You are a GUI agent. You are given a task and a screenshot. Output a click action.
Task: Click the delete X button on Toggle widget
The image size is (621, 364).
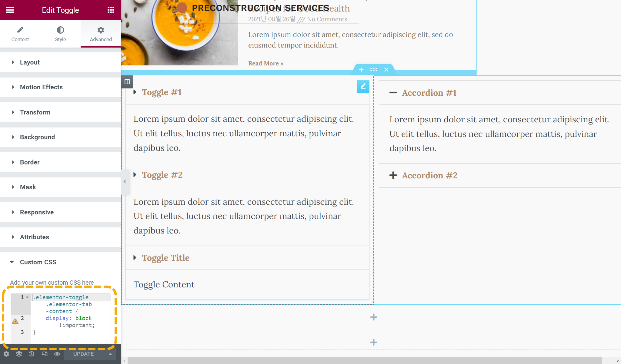tap(386, 69)
